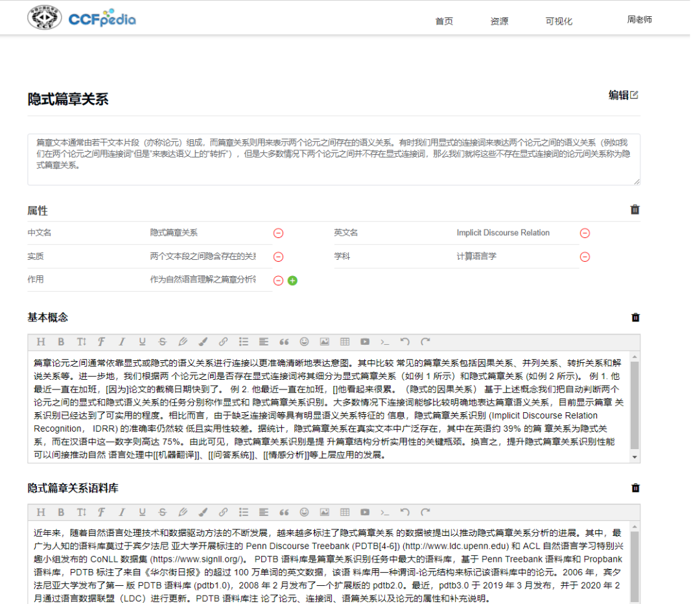This screenshot has width=700, height=604.
Task: Embed a video via the video icon
Action: pos(365,342)
